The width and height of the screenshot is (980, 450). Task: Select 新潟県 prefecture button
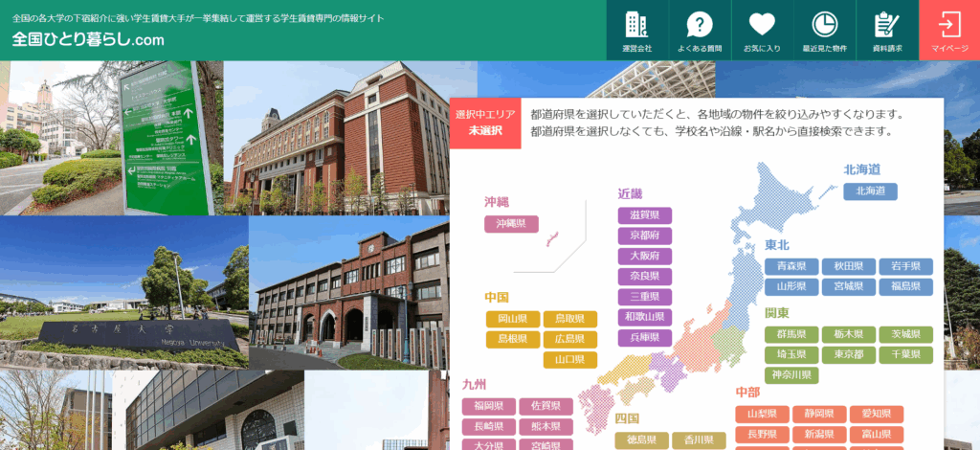click(819, 435)
